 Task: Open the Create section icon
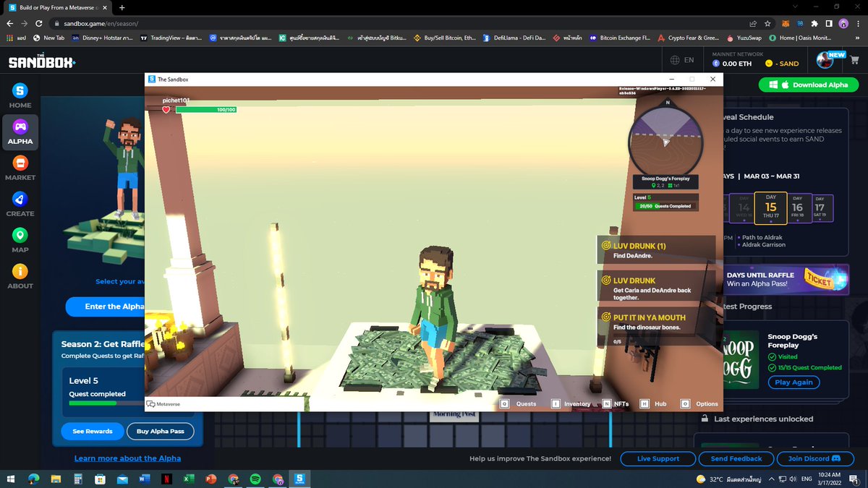pyautogui.click(x=20, y=204)
